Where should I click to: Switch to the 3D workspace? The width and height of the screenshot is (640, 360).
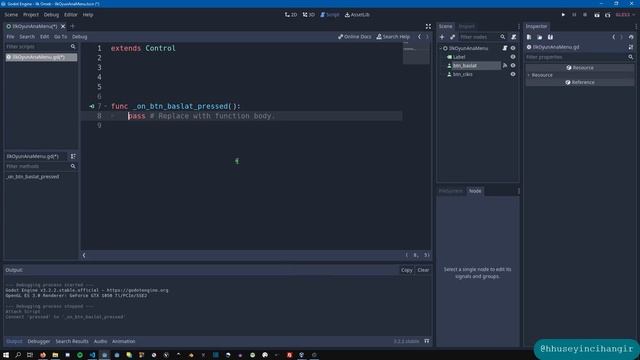tap(309, 15)
